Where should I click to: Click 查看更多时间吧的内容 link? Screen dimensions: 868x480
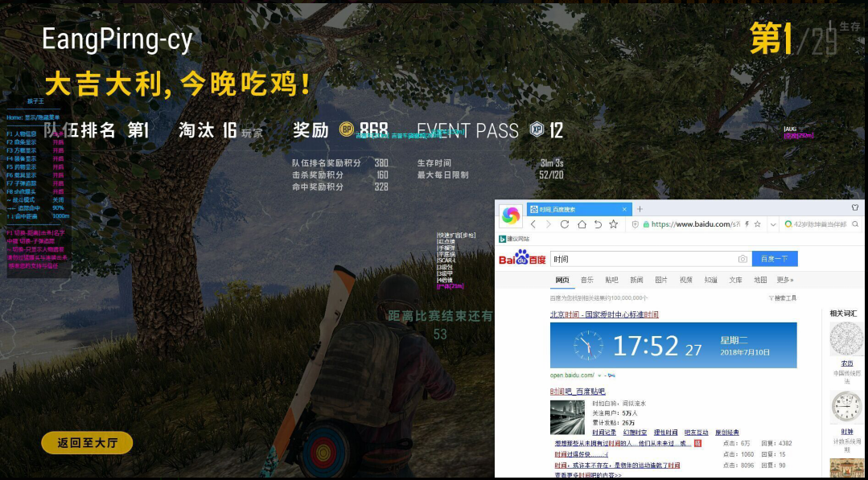588,475
